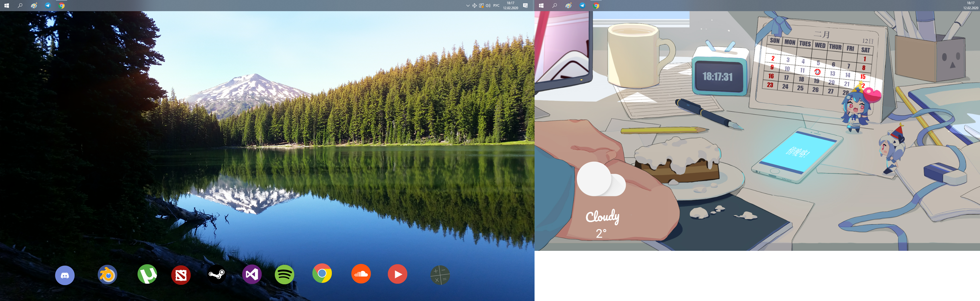Open Steam from the desktop dock

pos(217,274)
